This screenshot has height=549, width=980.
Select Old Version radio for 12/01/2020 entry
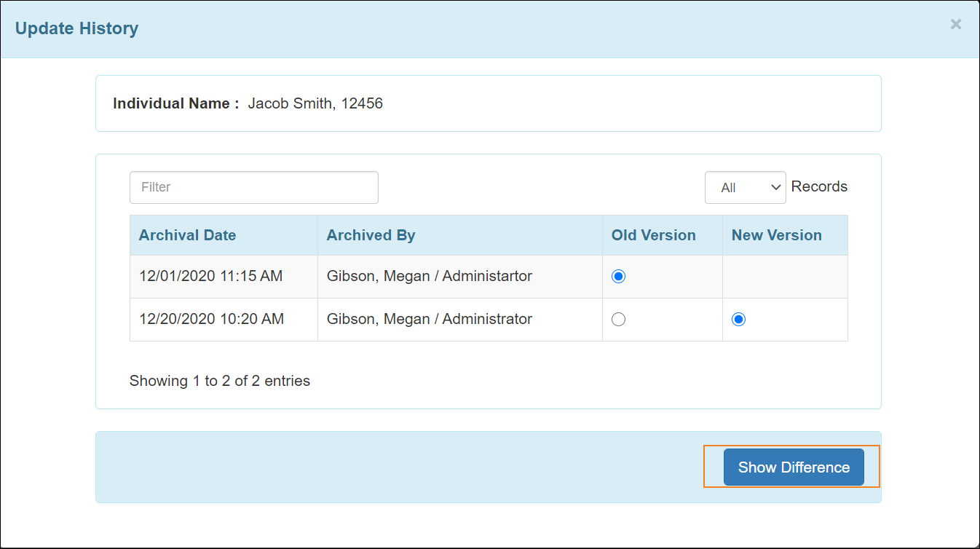coord(618,277)
